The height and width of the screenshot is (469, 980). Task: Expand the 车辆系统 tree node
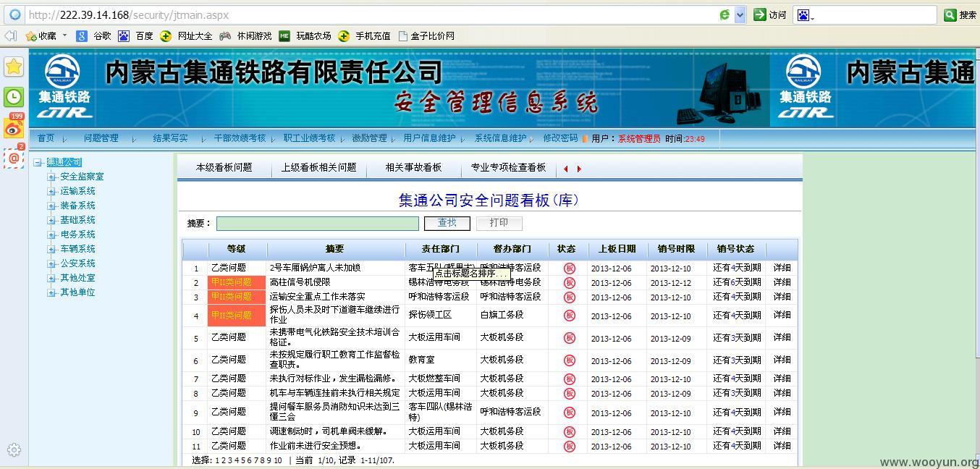coord(51,250)
